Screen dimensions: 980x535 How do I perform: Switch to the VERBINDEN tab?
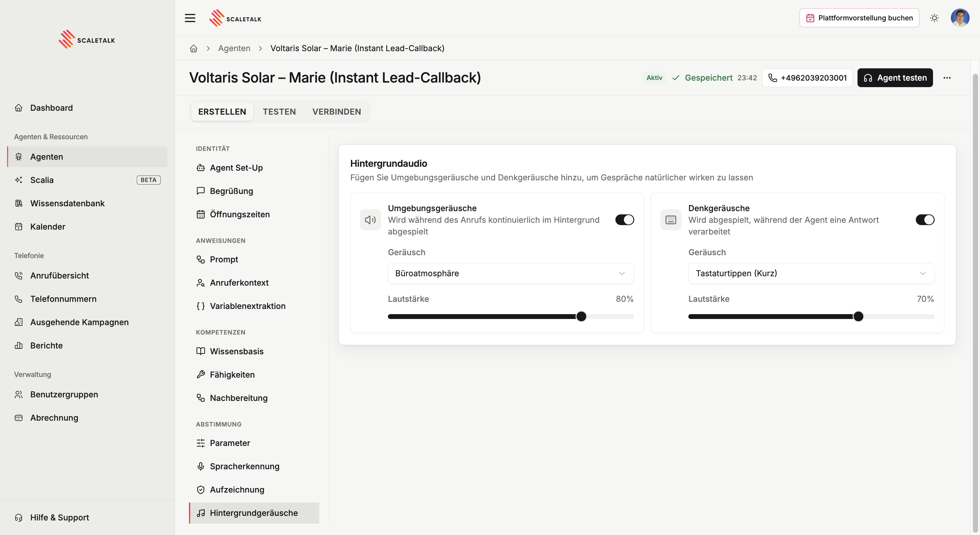pyautogui.click(x=337, y=112)
